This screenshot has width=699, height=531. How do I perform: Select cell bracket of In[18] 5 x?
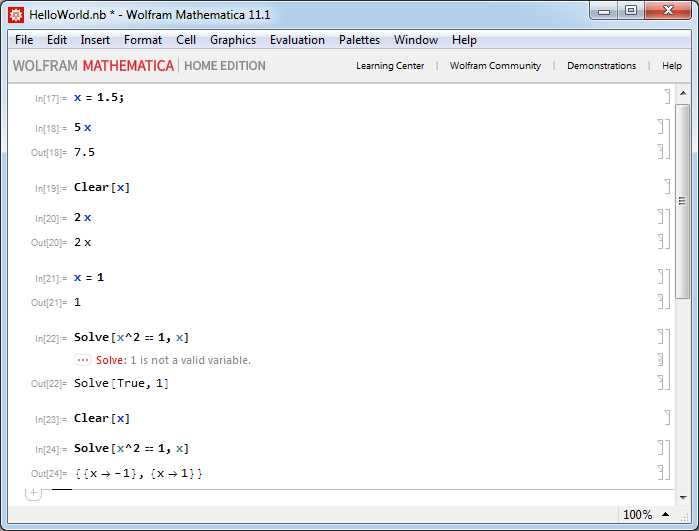coord(661,127)
